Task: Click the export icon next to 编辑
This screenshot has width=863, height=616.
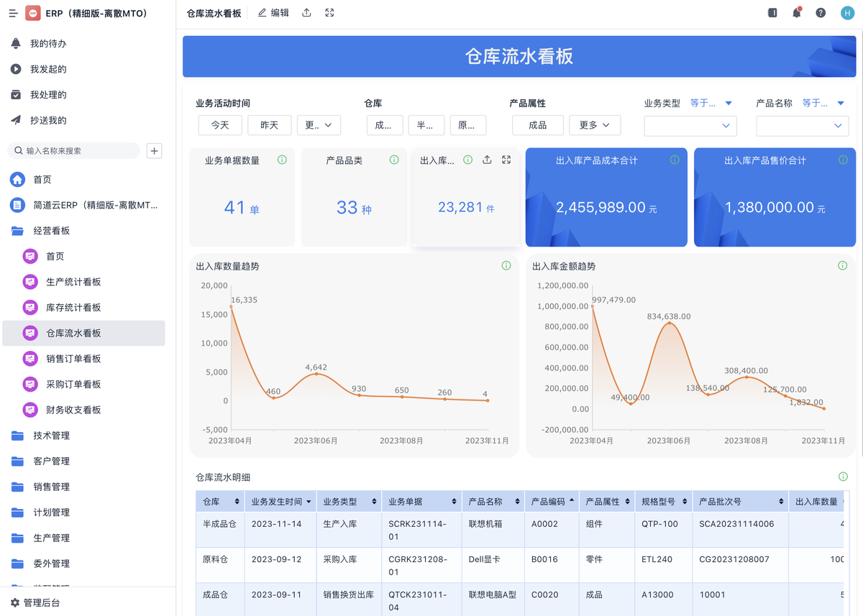Action: 306,13
